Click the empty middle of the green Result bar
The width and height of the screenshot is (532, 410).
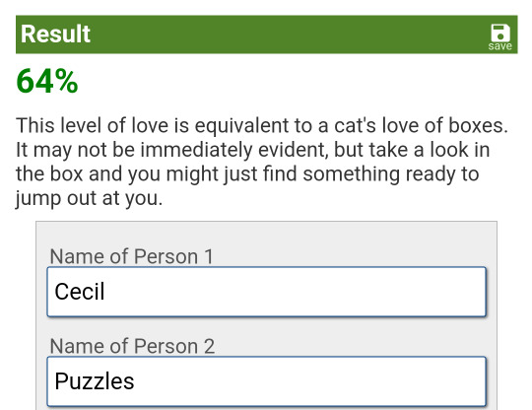[x=289, y=34]
